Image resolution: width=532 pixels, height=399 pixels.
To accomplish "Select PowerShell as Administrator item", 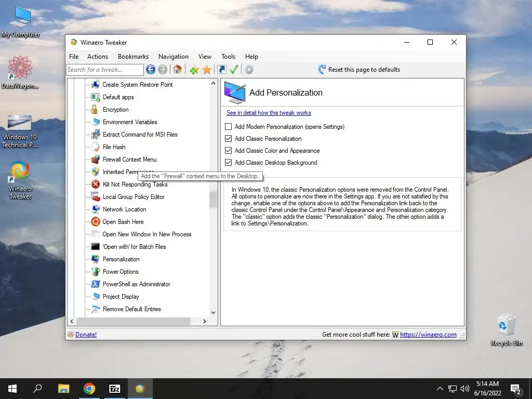I will pos(137,284).
